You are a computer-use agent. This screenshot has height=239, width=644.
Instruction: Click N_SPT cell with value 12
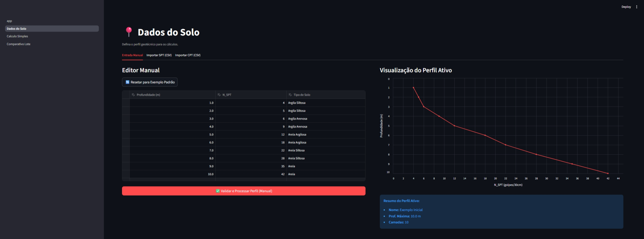click(x=251, y=134)
